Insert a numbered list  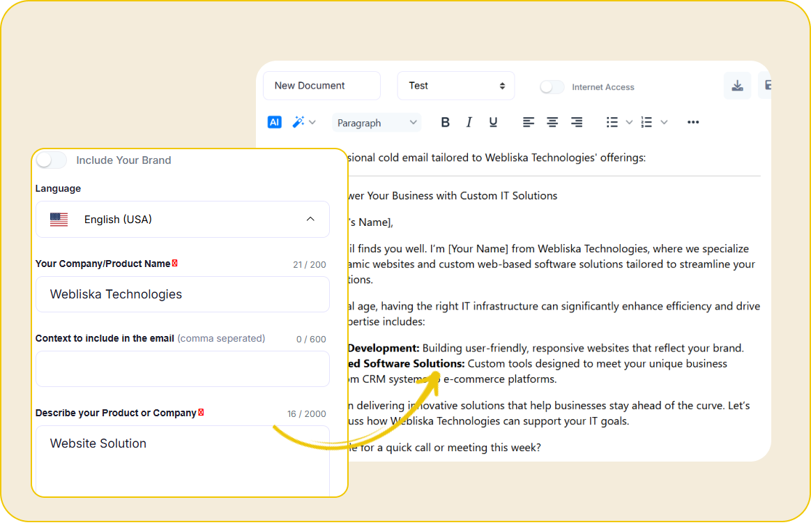click(646, 123)
